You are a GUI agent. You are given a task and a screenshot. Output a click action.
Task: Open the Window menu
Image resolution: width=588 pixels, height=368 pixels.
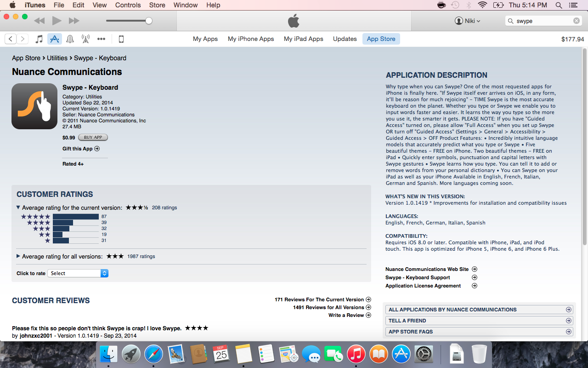tap(186, 5)
